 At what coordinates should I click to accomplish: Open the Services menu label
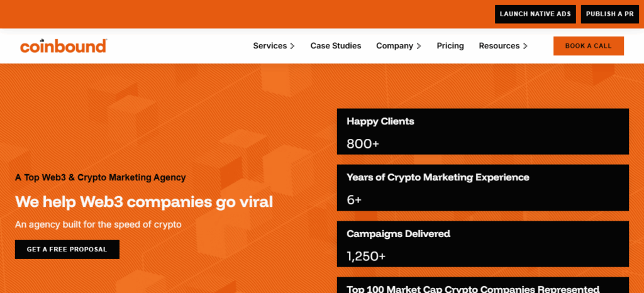[269, 46]
